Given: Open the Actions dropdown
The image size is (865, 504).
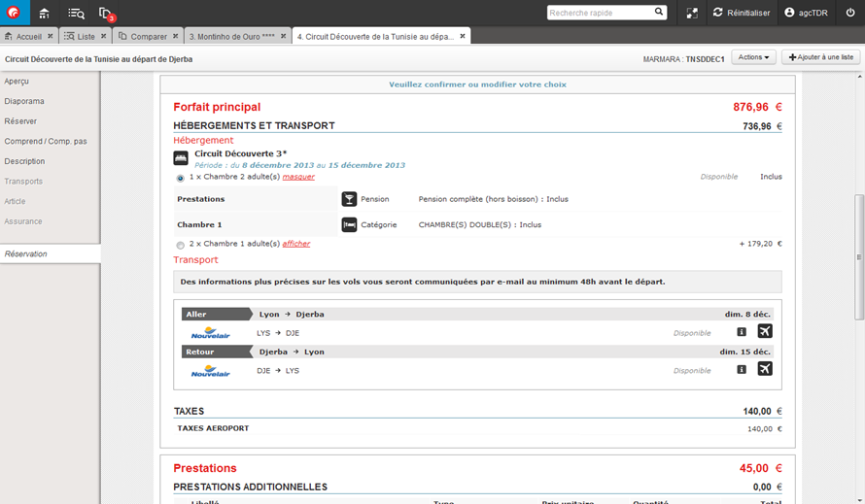Looking at the screenshot, I should pyautogui.click(x=753, y=57).
